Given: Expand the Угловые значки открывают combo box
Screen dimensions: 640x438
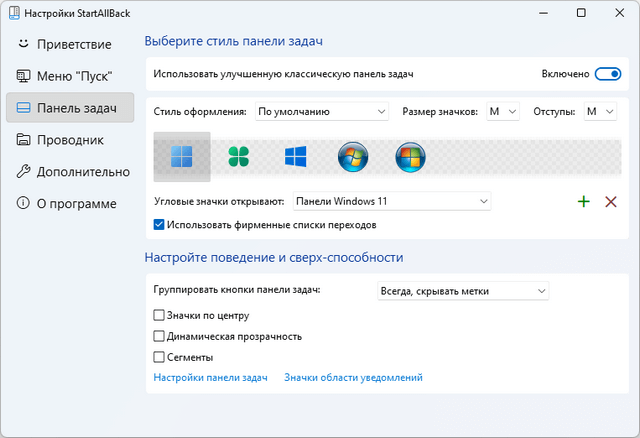Looking at the screenshot, I should [x=392, y=202].
